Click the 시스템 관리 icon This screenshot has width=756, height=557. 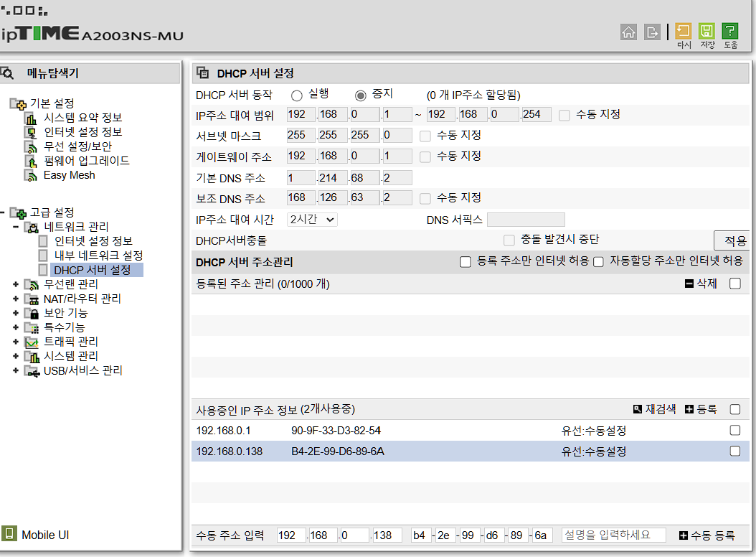pos(32,357)
